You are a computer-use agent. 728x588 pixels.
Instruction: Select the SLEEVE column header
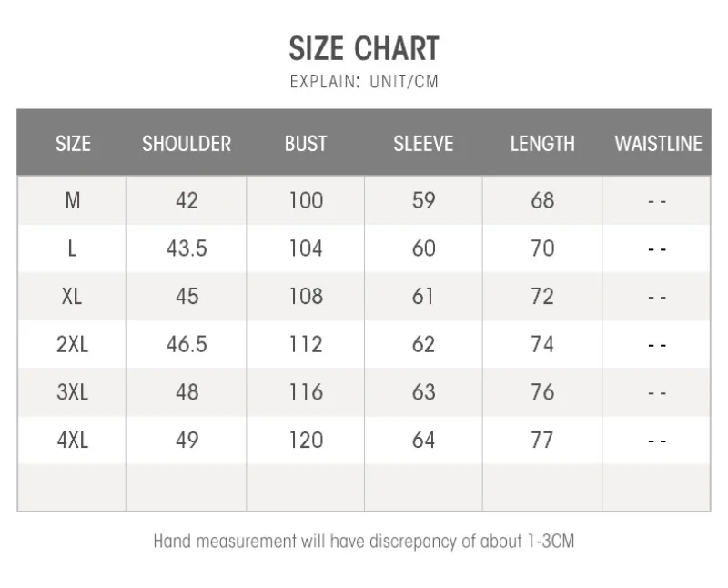423,144
